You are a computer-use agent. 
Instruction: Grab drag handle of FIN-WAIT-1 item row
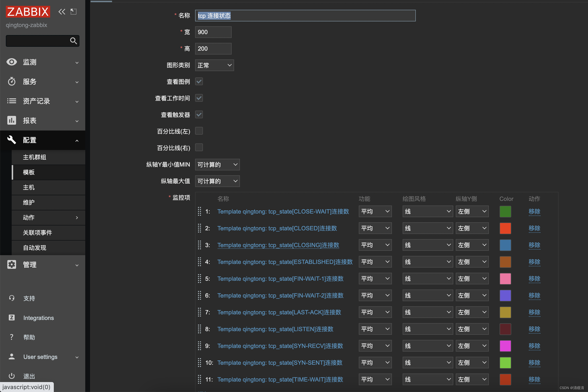coord(199,279)
